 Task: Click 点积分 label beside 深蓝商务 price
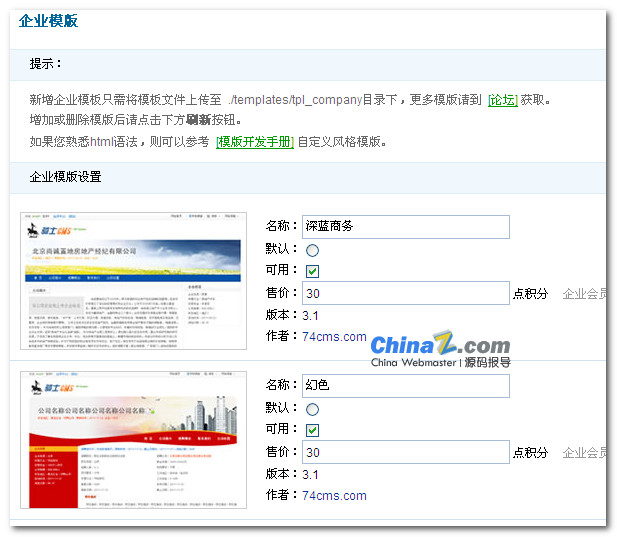tap(530, 294)
